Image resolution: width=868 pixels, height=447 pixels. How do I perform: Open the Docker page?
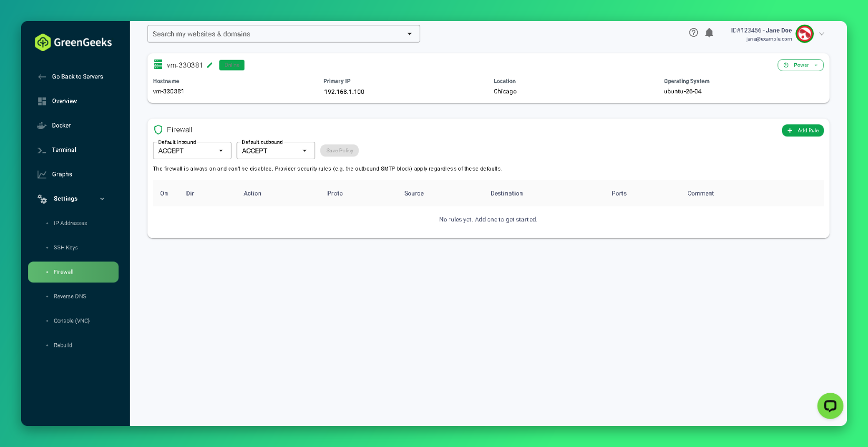pyautogui.click(x=61, y=125)
